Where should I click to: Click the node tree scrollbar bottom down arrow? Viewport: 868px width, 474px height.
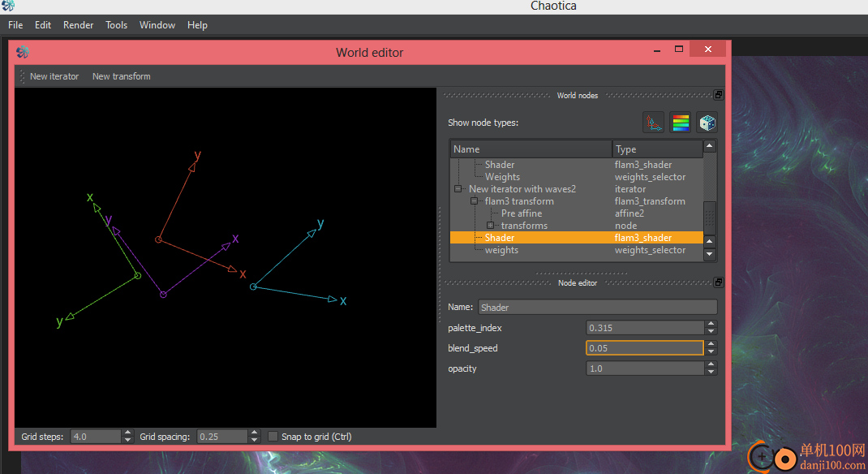pos(709,254)
